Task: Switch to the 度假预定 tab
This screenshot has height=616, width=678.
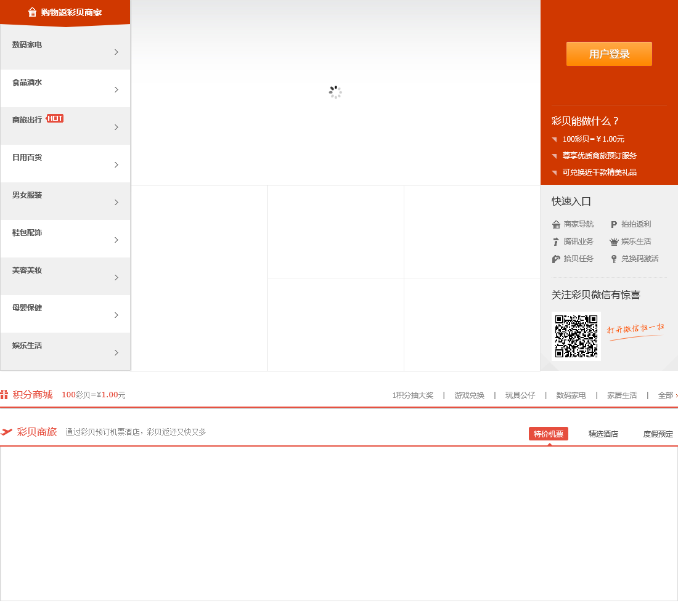Action: tap(658, 434)
